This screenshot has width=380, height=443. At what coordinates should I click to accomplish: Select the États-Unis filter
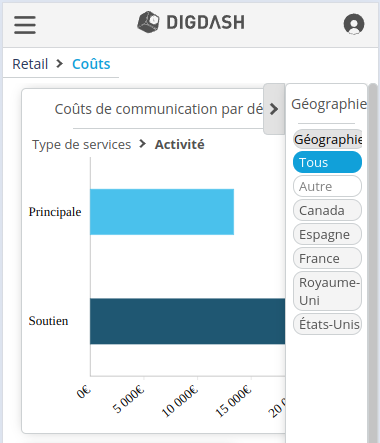tap(327, 324)
